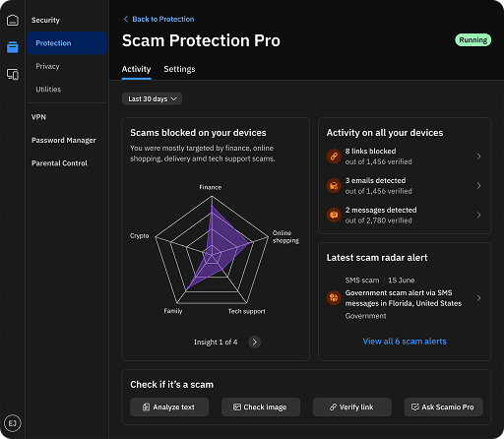Expand the 2 messages detected row chevron
This screenshot has width=504, height=439.
pyautogui.click(x=478, y=215)
